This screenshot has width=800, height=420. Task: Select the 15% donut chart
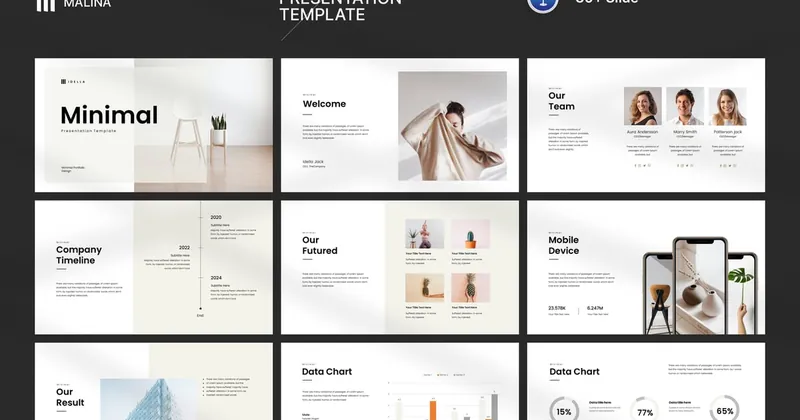click(x=564, y=408)
